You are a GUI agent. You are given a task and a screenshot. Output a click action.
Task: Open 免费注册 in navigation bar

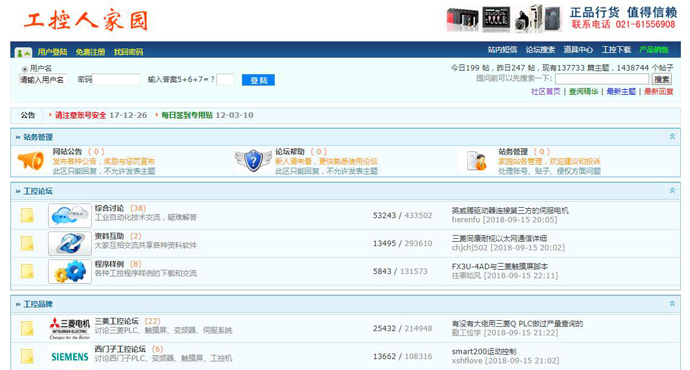90,52
